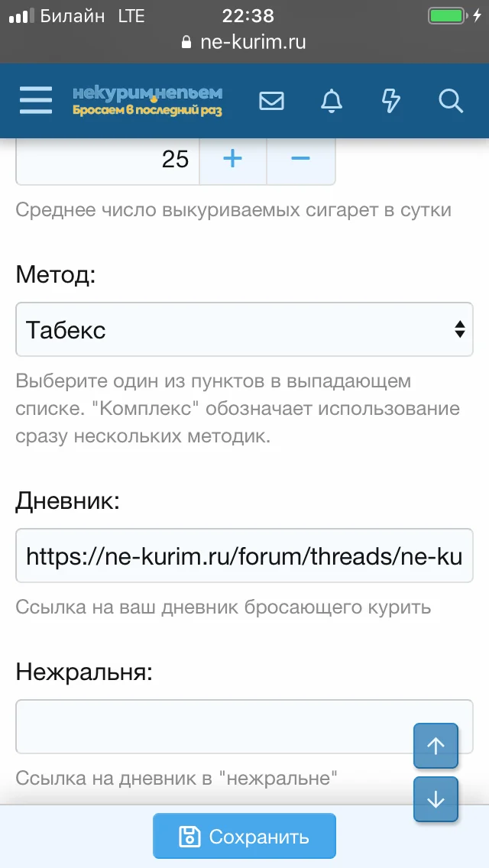Viewport: 489px width, 868px height.
Task: Expand the Метод dropdown showing Табекс
Action: (x=244, y=329)
